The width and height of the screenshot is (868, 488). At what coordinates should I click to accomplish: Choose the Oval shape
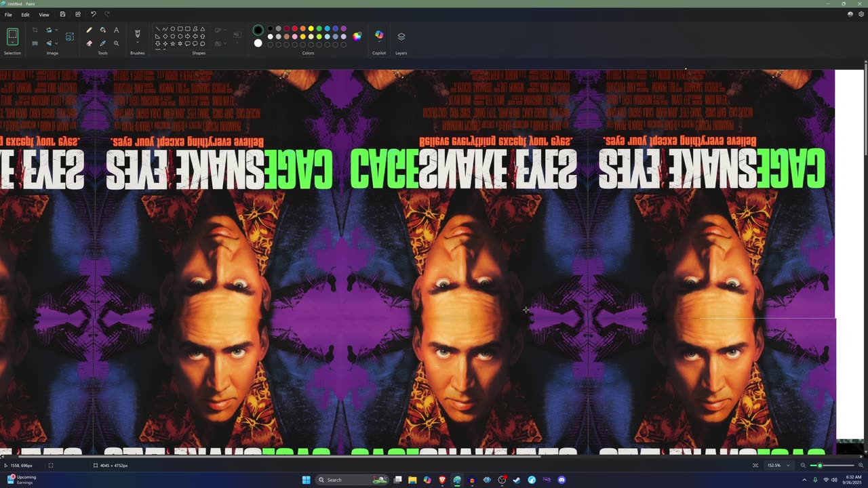(x=172, y=29)
